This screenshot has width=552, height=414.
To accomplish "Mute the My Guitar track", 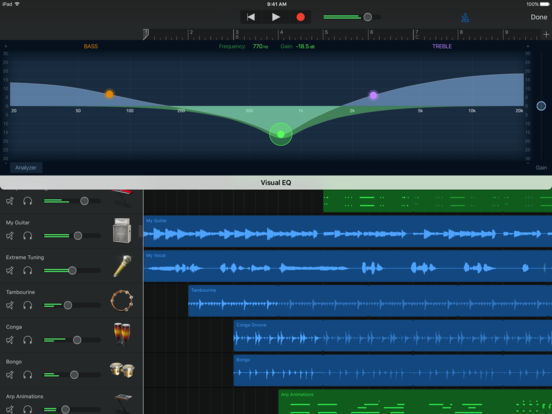I will (x=10, y=236).
